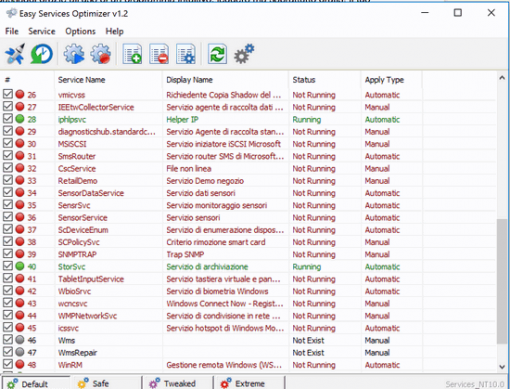Toggle the icssvc row checkbox
The height and width of the screenshot is (389, 510).
coord(8,327)
